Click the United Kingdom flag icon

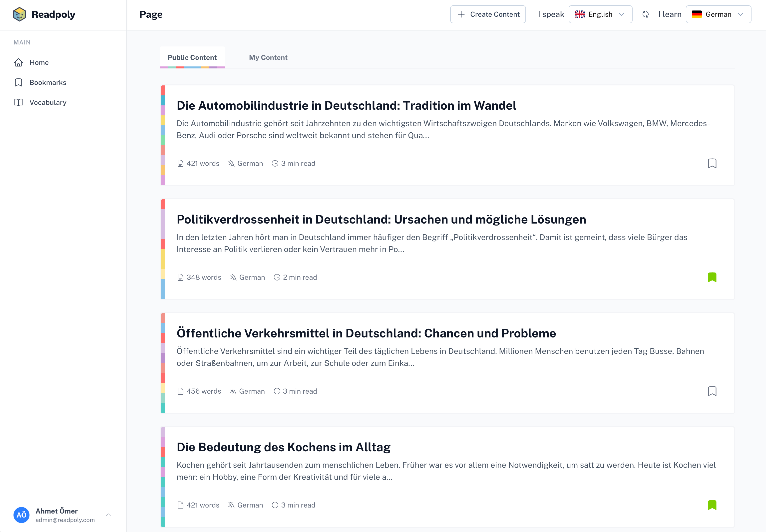click(579, 14)
